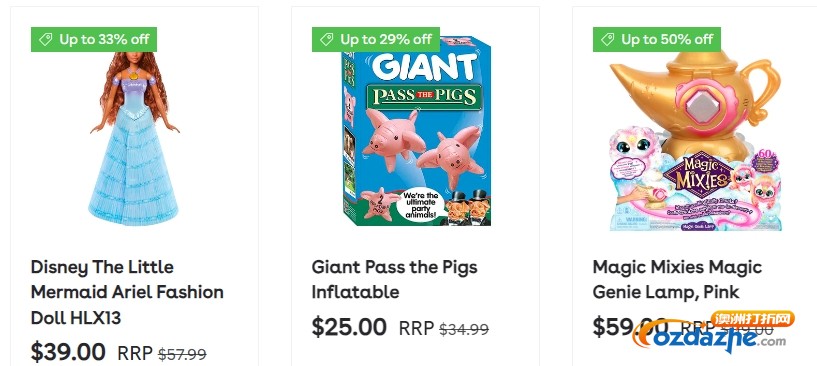This screenshot has height=366, width=817.
Task: Click the Up to 50% off badge
Action: (657, 40)
